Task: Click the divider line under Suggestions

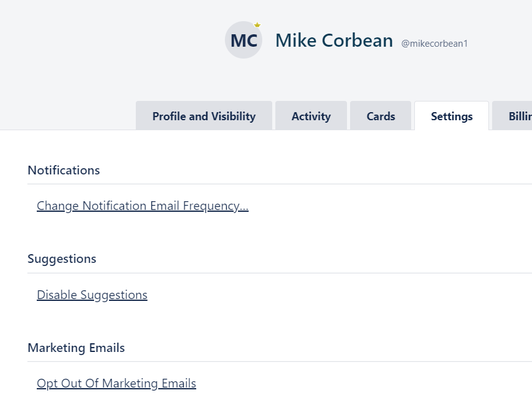Action: tap(280, 273)
